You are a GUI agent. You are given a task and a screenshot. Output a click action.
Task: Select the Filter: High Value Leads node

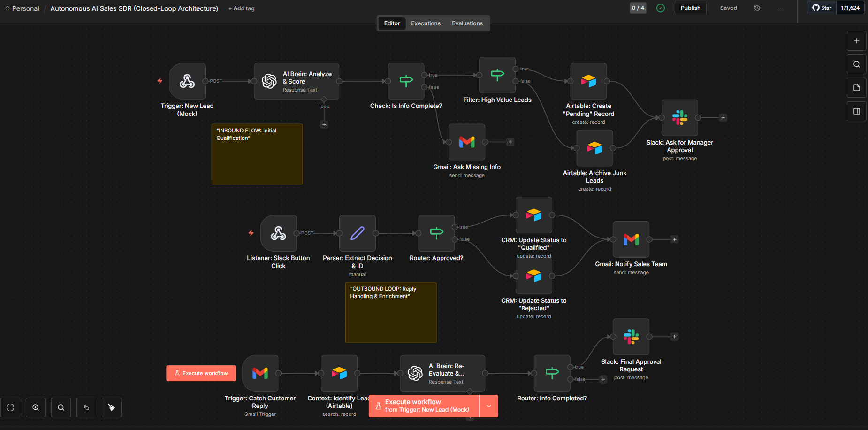(497, 75)
